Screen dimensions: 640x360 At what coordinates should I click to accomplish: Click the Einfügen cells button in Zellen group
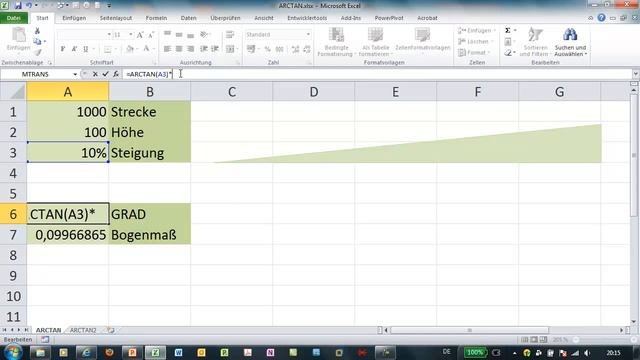point(476,31)
